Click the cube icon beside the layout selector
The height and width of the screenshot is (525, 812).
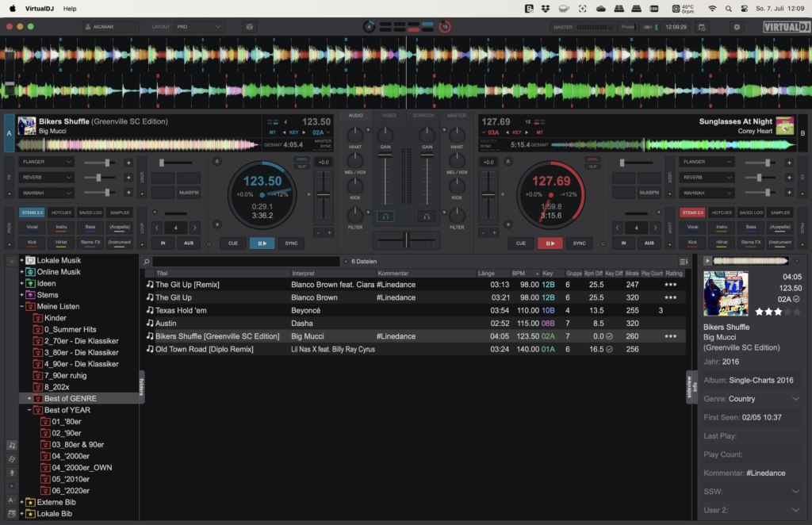click(x=250, y=27)
